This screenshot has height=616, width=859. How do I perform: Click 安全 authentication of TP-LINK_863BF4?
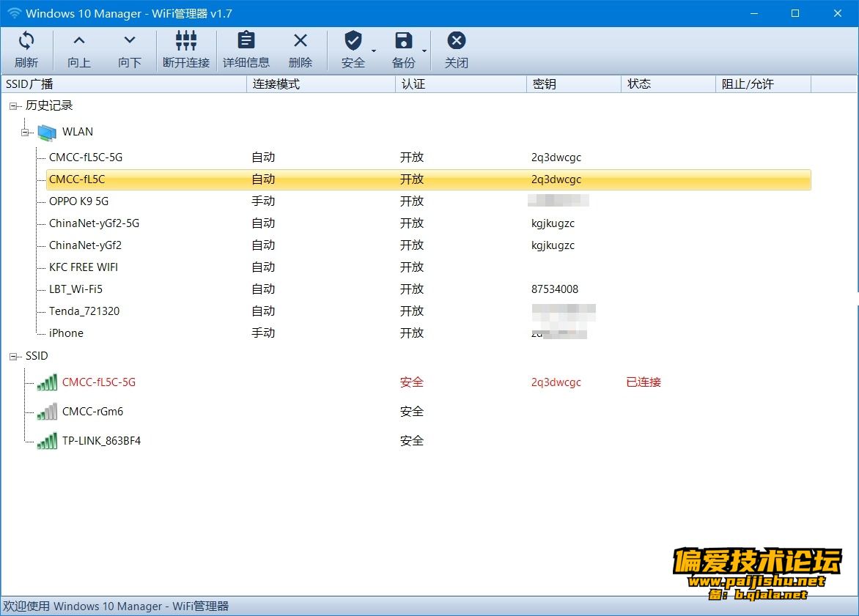point(411,441)
